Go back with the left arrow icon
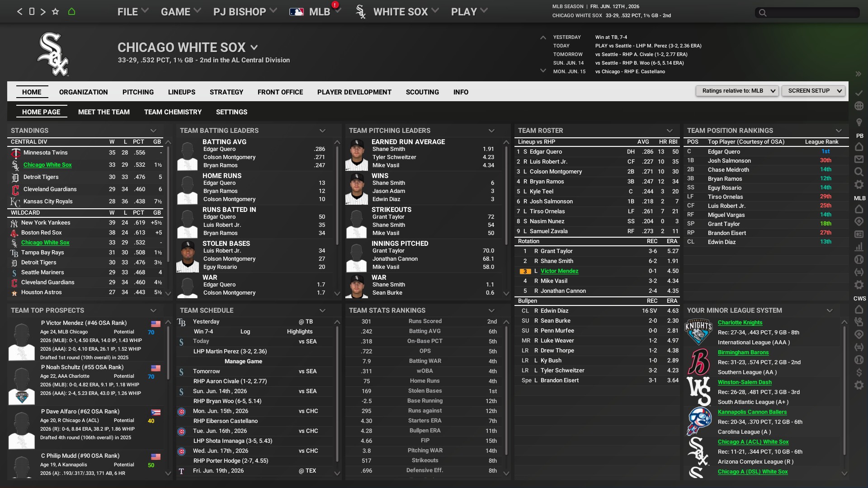The height and width of the screenshot is (488, 868). pyautogui.click(x=19, y=12)
